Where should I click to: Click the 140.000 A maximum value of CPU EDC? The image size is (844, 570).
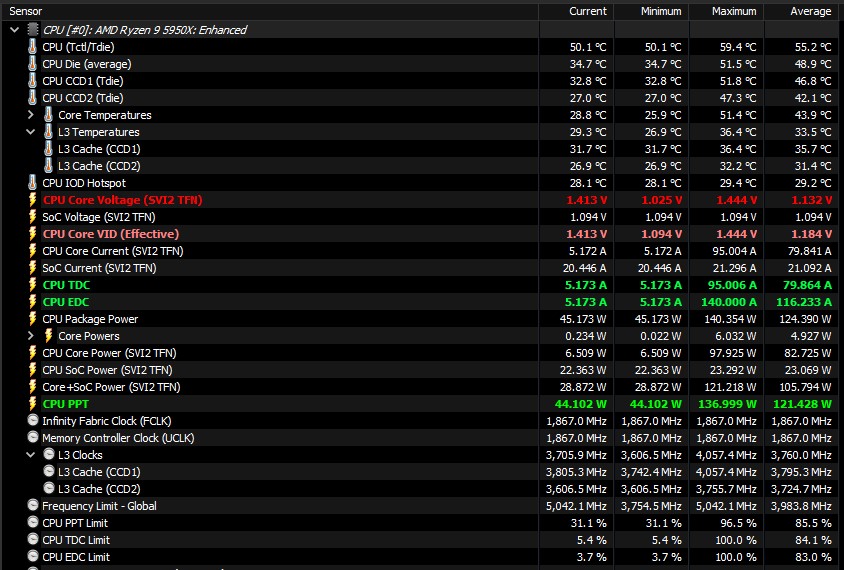[x=729, y=302]
